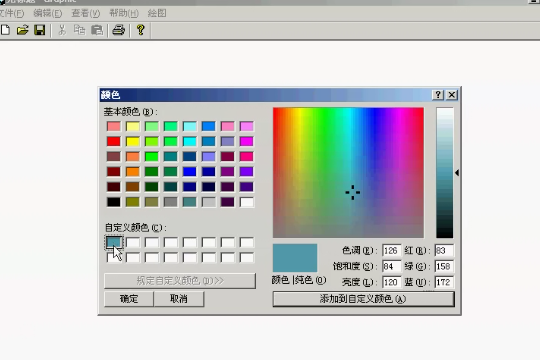The image size is (540, 360).
Task: Click 添加到自定义颜色(A) button
Action: (x=363, y=299)
